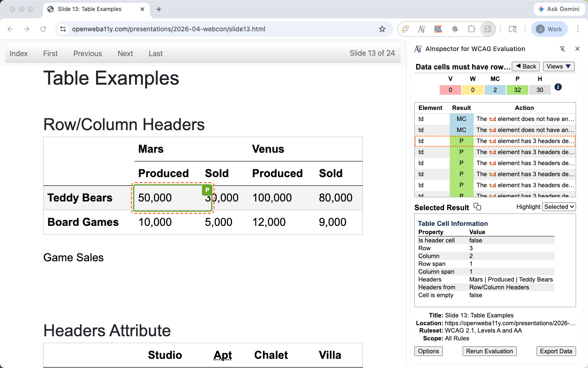
Task: Open the Chrome extensions puzzle icon
Action: click(x=471, y=29)
